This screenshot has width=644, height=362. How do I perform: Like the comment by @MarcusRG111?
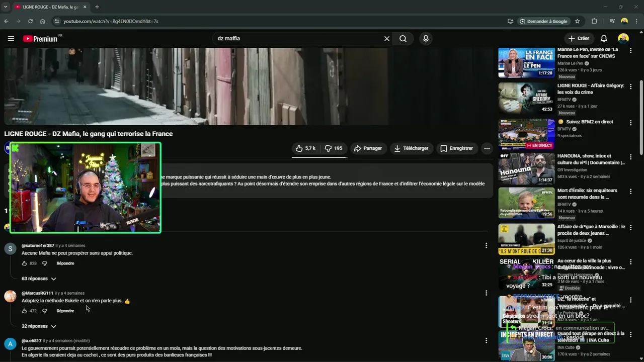click(x=24, y=311)
